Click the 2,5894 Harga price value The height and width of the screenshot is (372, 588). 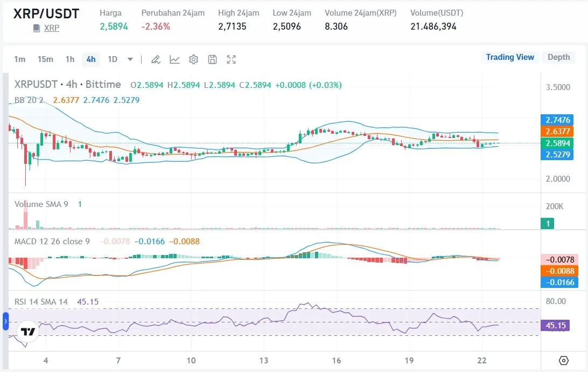114,26
